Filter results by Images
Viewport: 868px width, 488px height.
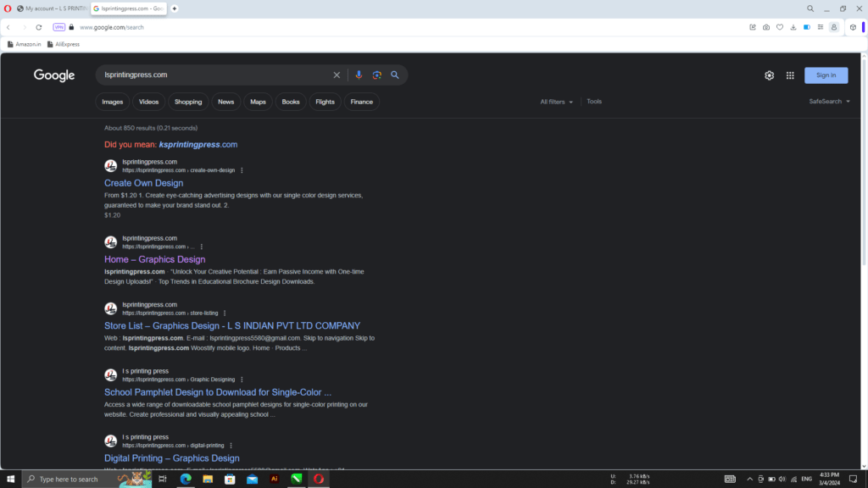point(113,102)
